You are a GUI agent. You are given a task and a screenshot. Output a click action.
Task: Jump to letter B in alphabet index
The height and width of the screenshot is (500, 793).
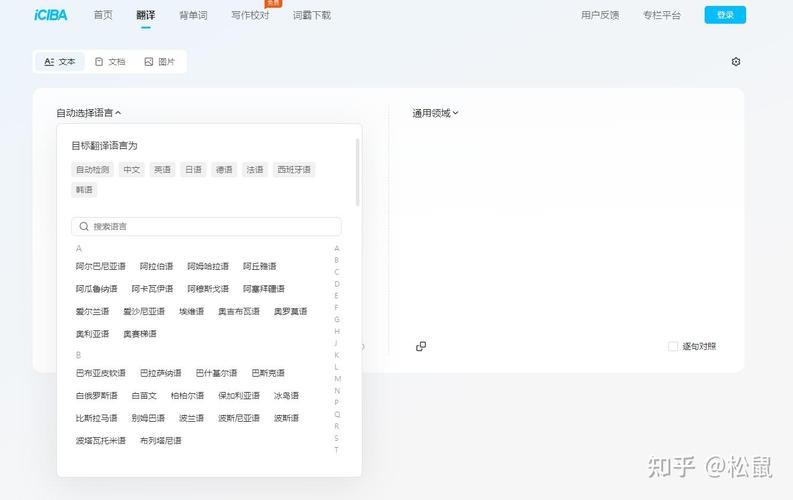coord(336,260)
